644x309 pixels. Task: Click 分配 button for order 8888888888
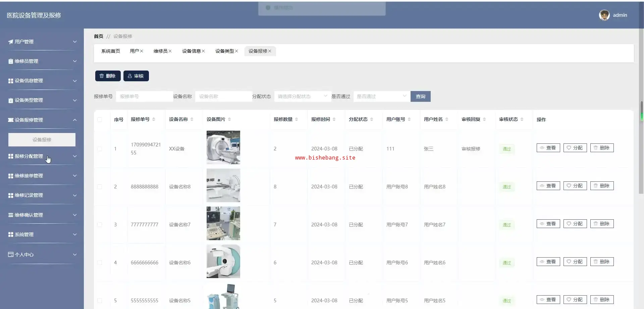(x=575, y=186)
